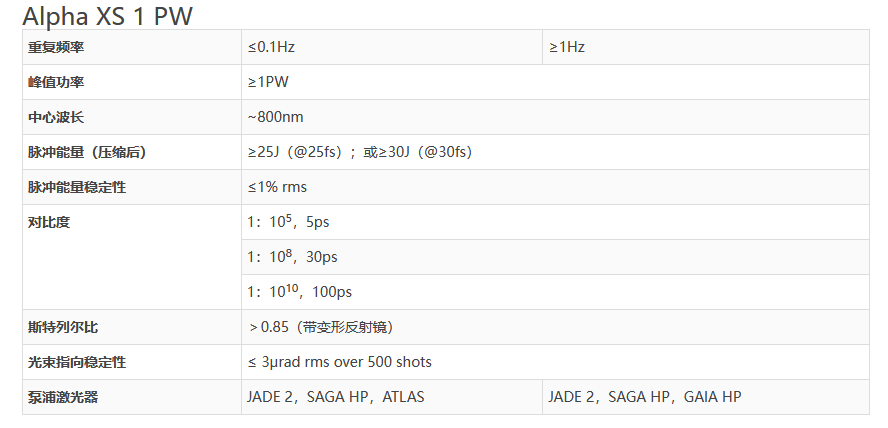The height and width of the screenshot is (428, 888).
Task: Click the 5ps contrast ratio entry
Action: (288, 222)
